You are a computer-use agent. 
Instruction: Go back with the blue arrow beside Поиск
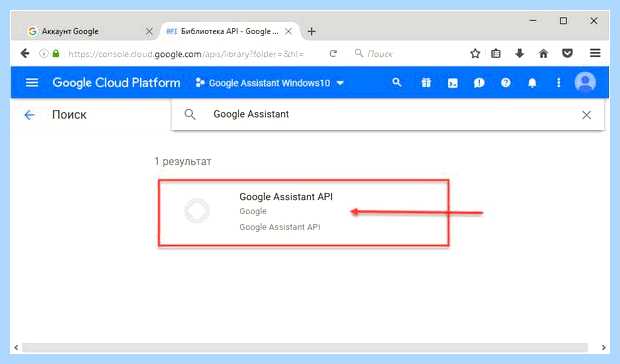pyautogui.click(x=29, y=115)
